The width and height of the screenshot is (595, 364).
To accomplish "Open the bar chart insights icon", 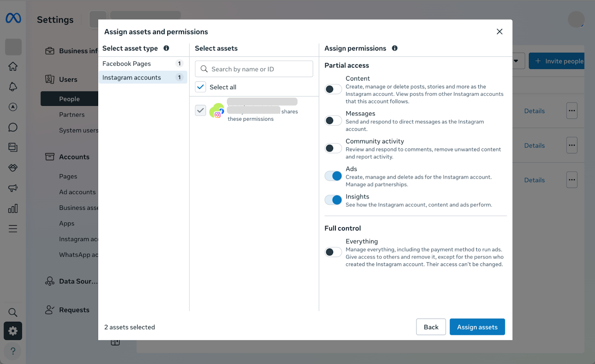I will point(13,208).
